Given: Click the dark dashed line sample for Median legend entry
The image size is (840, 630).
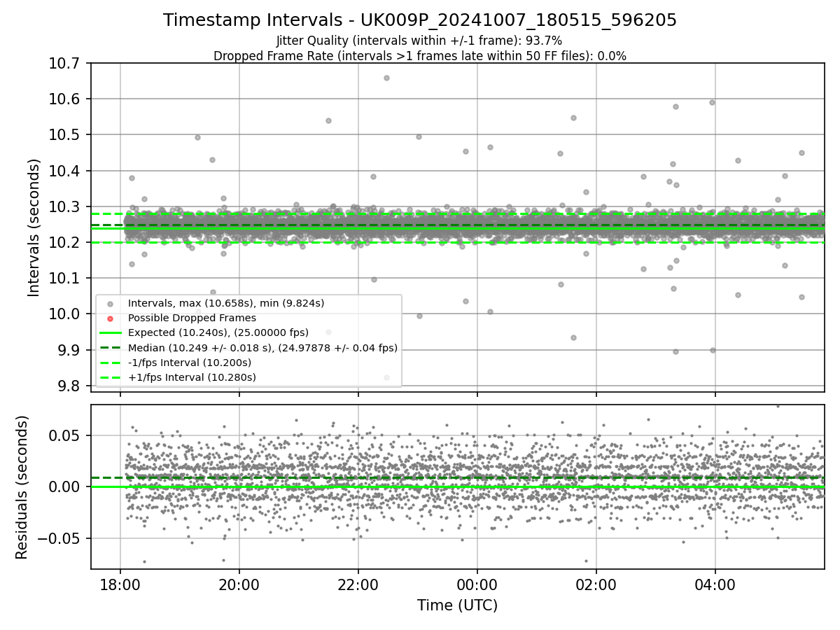Looking at the screenshot, I should (111, 348).
